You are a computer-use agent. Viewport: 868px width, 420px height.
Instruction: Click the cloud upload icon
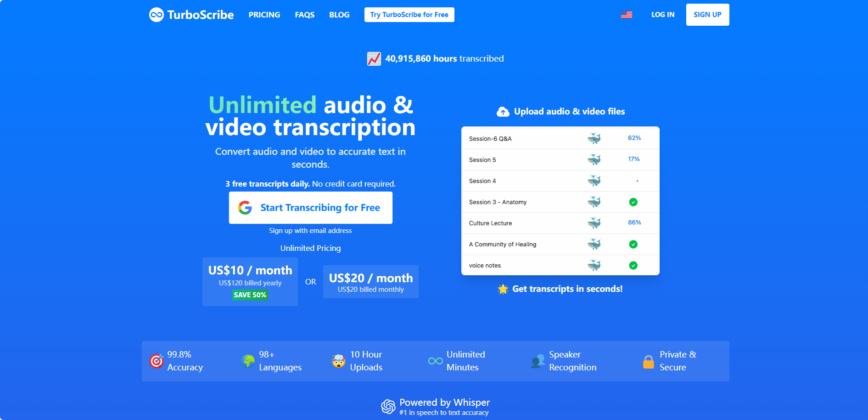pos(503,112)
